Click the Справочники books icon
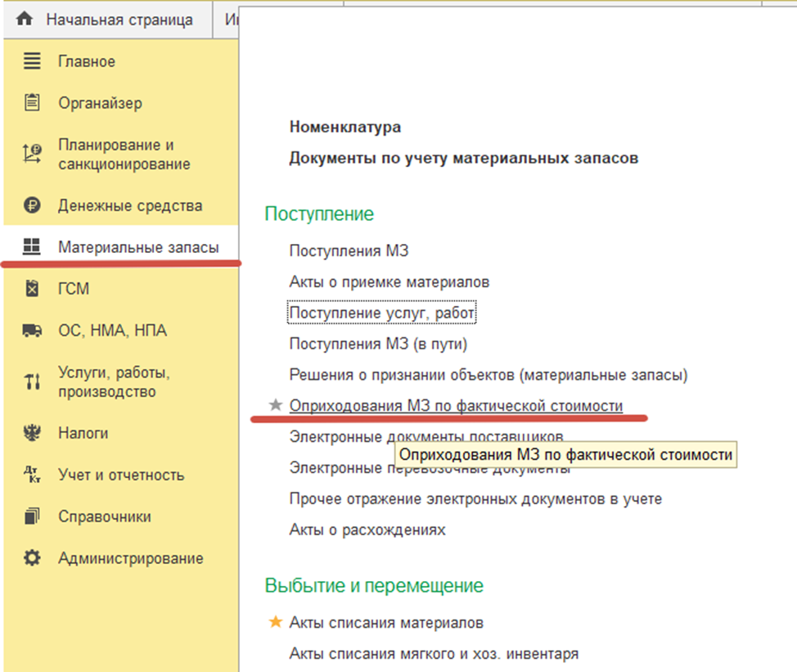 pyautogui.click(x=32, y=516)
